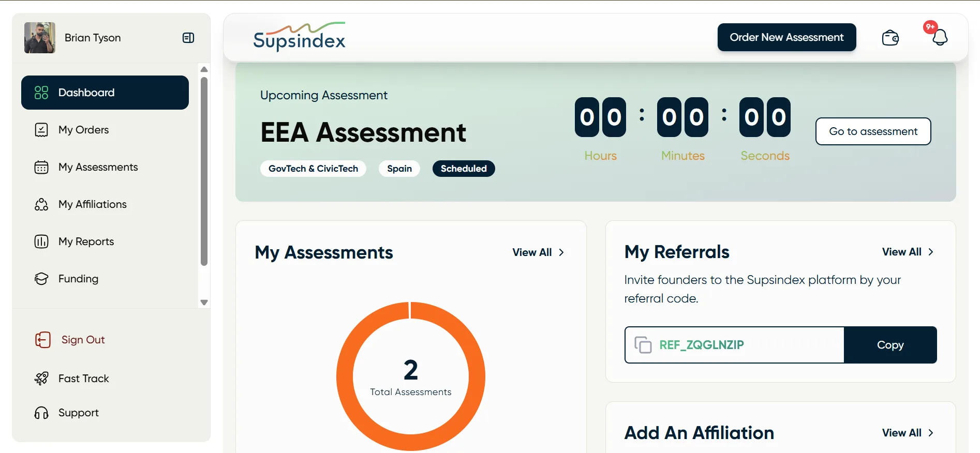The image size is (980, 453).
Task: Open My Orders in sidebar
Action: tap(105, 130)
